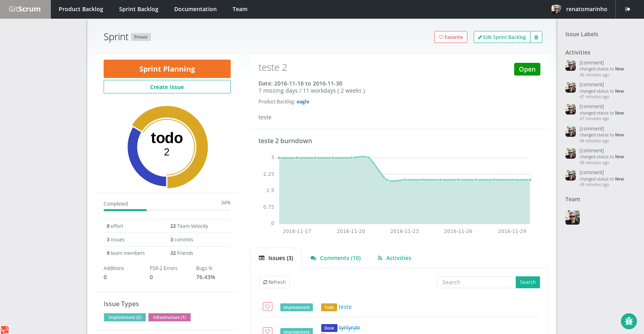The height and width of the screenshot is (334, 644).
Task: Toggle Favorite for this sprint
Action: point(451,37)
